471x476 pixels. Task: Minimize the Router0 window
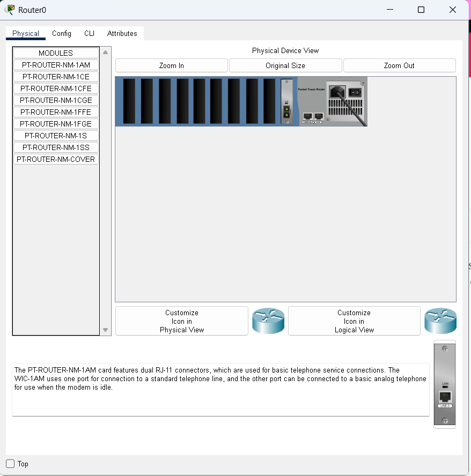click(x=390, y=10)
